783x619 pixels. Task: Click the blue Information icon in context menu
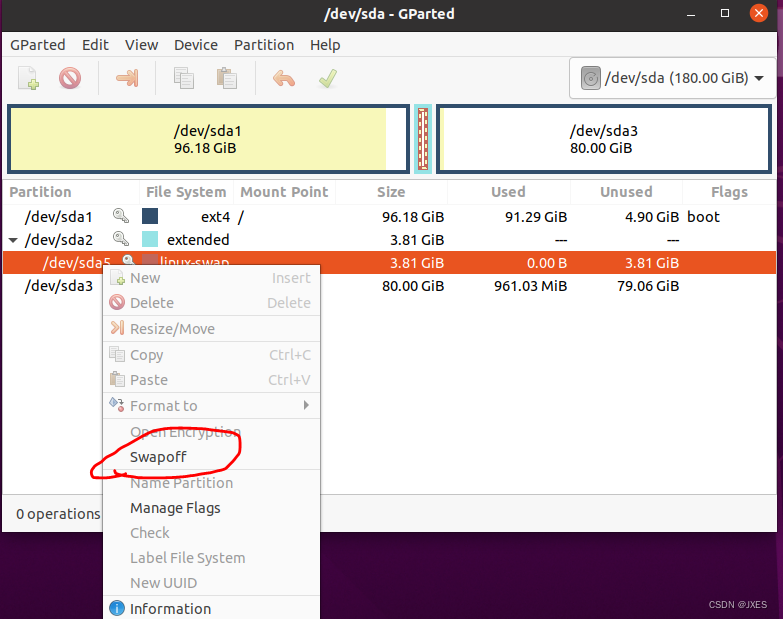coord(117,608)
